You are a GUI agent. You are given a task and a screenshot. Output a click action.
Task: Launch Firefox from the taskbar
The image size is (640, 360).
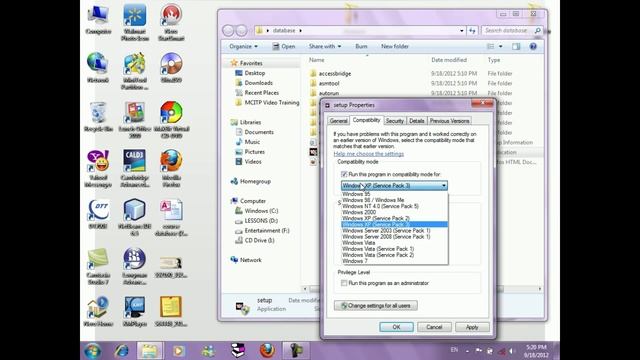pos(267,351)
